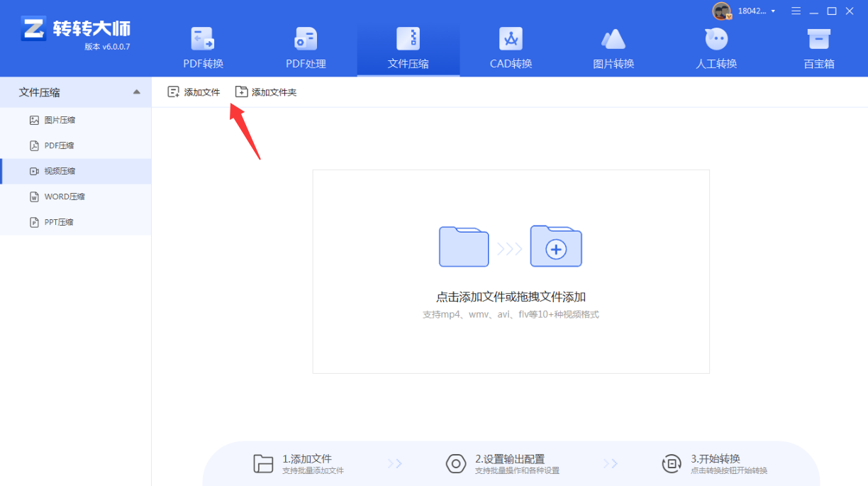The height and width of the screenshot is (486, 868).
Task: Open WORD压缩 from the sidebar
Action: (76, 197)
